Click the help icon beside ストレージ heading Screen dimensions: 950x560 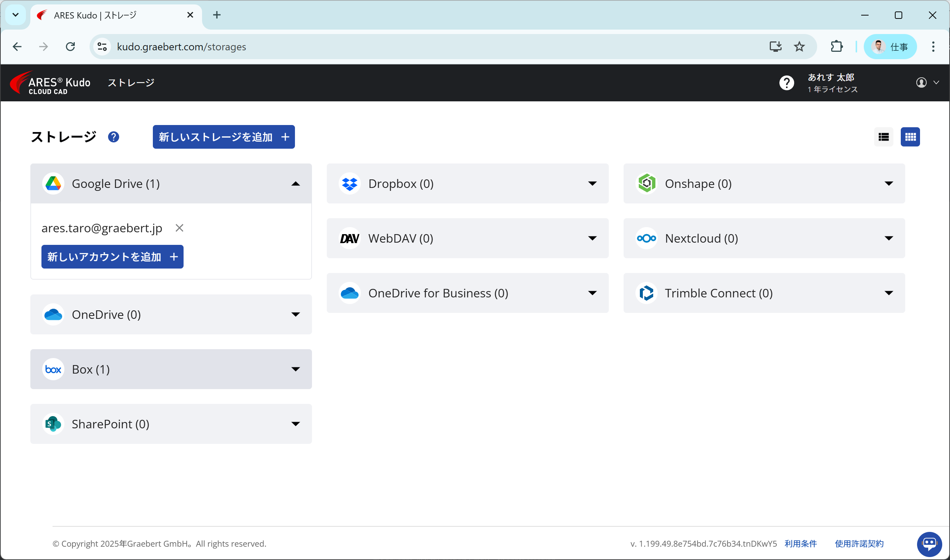pos(113,137)
